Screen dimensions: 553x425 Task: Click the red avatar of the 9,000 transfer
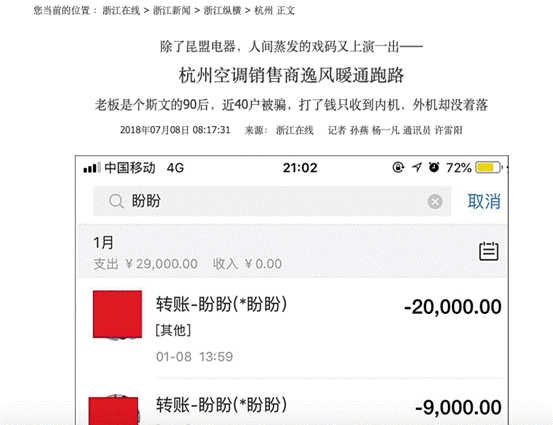click(113, 411)
